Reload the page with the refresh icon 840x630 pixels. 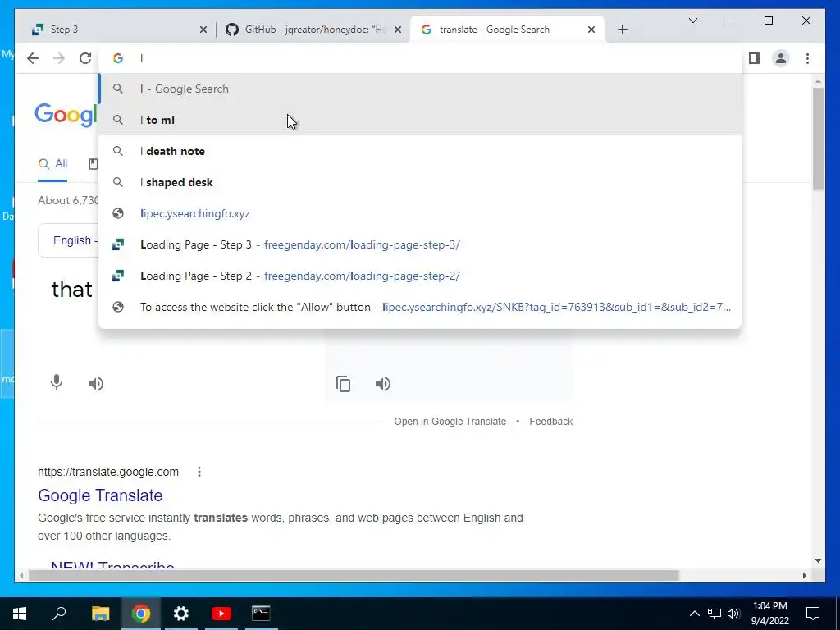[85, 58]
